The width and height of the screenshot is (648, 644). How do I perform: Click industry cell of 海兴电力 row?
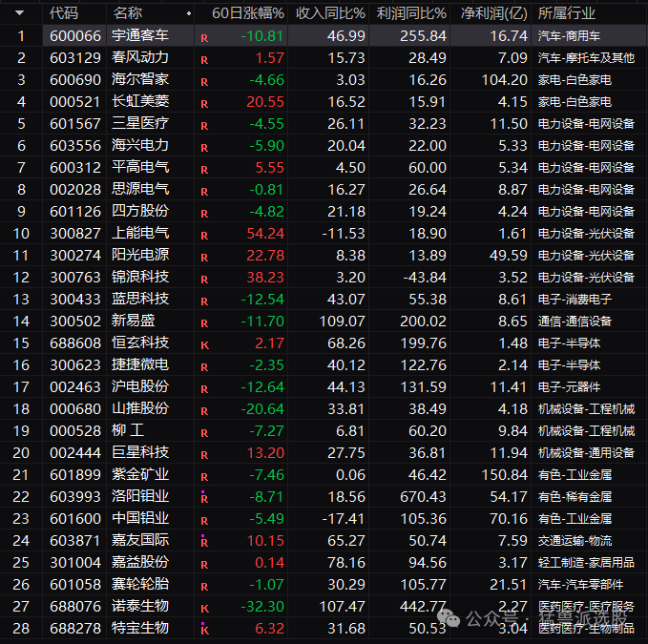click(586, 145)
